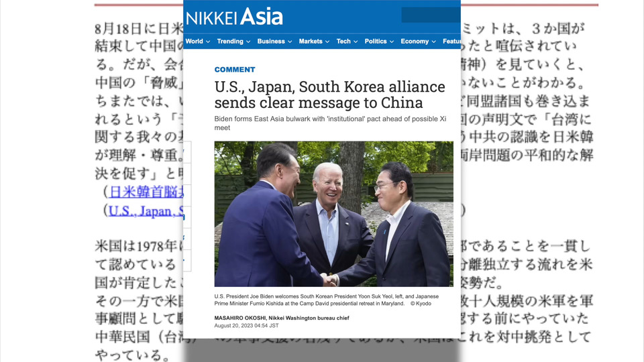
Task: Click the U.S., Japan, South Korea alliance headline
Action: [x=329, y=95]
